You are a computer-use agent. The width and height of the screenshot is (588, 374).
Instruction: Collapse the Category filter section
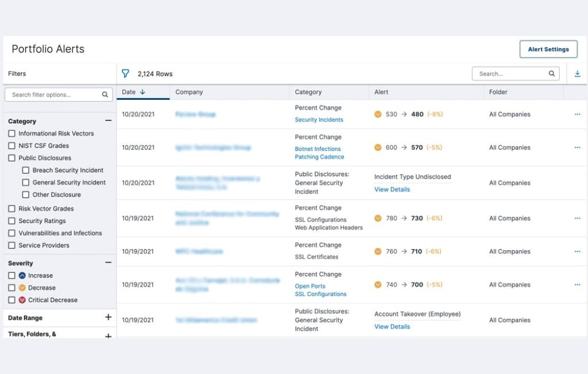(108, 121)
